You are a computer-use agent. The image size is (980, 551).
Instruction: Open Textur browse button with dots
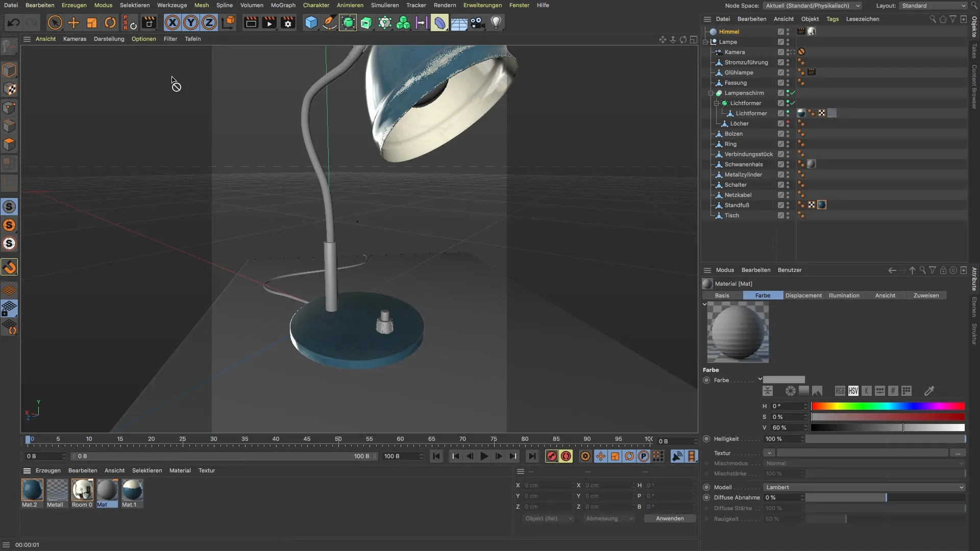958,453
